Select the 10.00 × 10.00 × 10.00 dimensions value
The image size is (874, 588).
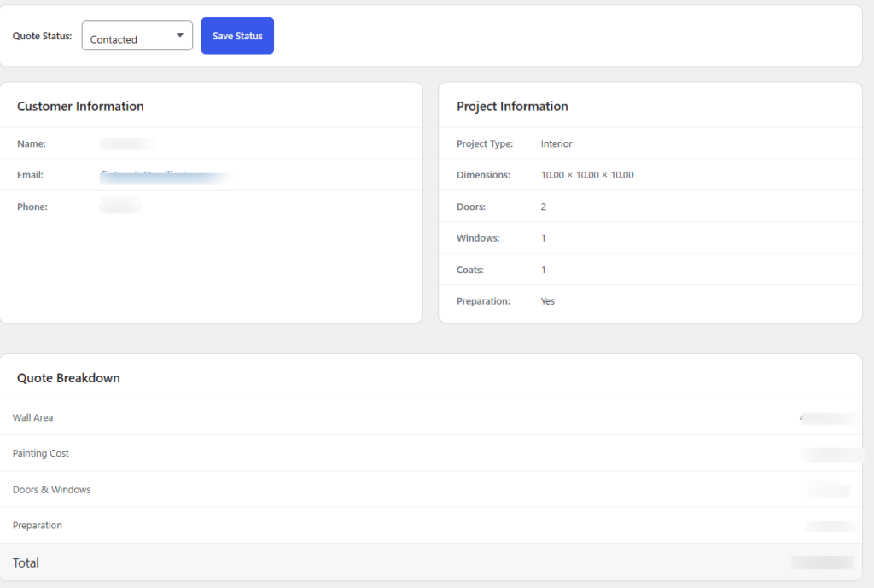pos(587,175)
